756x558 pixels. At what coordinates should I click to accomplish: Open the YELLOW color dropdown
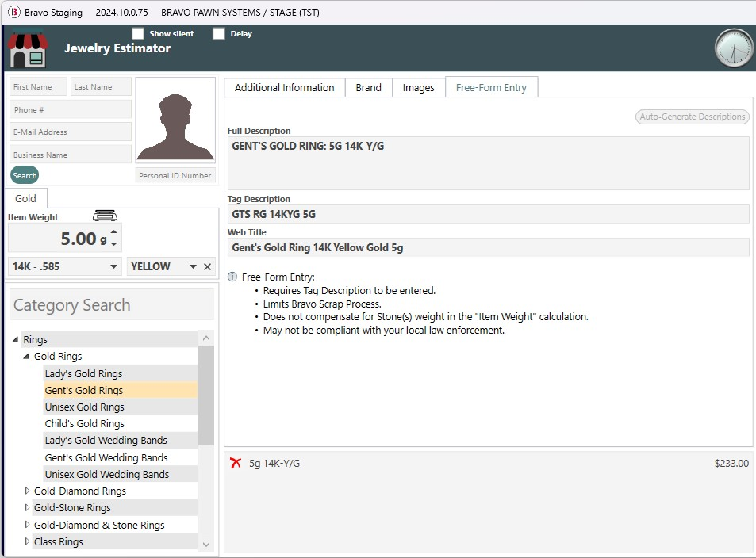pyautogui.click(x=193, y=266)
